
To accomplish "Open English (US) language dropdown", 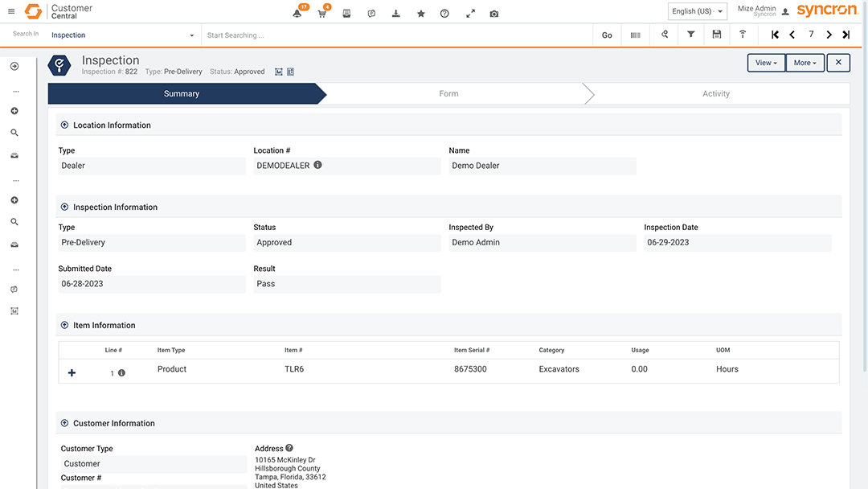I will [697, 11].
